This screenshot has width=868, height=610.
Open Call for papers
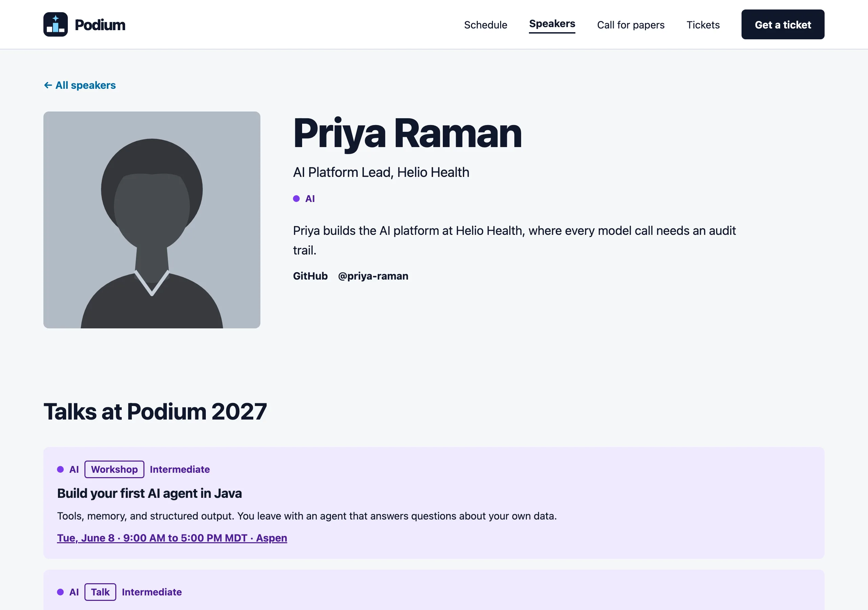pos(631,25)
